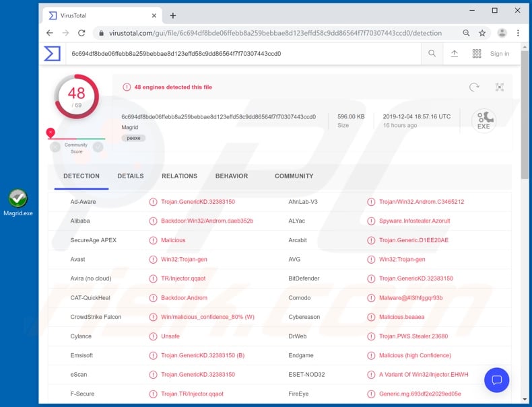Click the Sign in link
The width and height of the screenshot is (532, 407).
(x=500, y=54)
